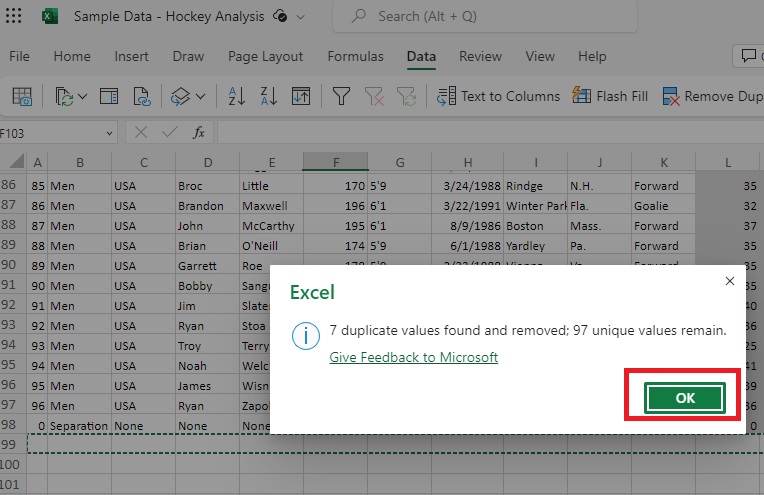The width and height of the screenshot is (764, 495).
Task: Open the Review tab
Action: [480, 57]
